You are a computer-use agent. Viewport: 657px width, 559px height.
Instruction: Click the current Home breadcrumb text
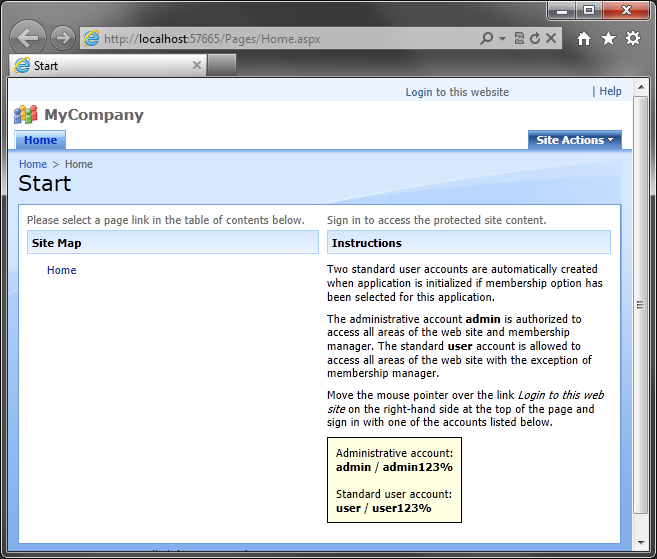point(79,164)
